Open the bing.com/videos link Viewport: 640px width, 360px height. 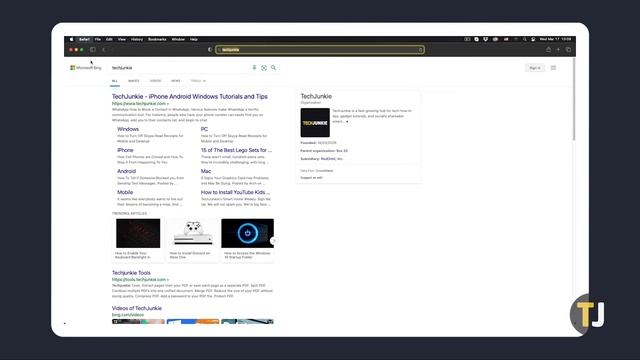tap(128, 315)
